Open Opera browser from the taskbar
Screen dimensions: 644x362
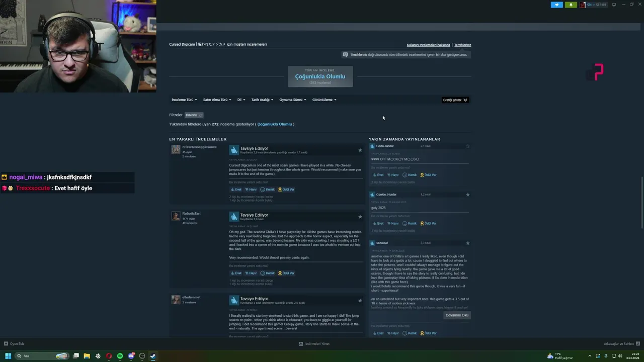pos(109,356)
